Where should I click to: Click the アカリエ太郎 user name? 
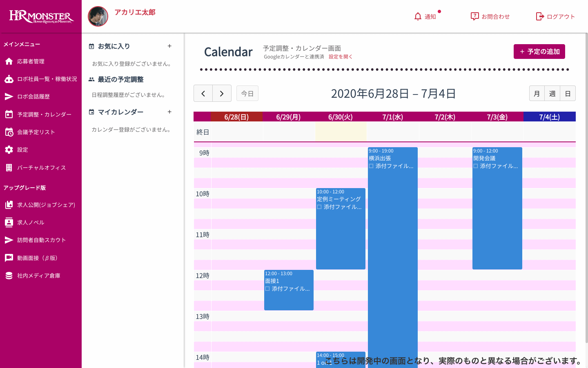(x=135, y=12)
